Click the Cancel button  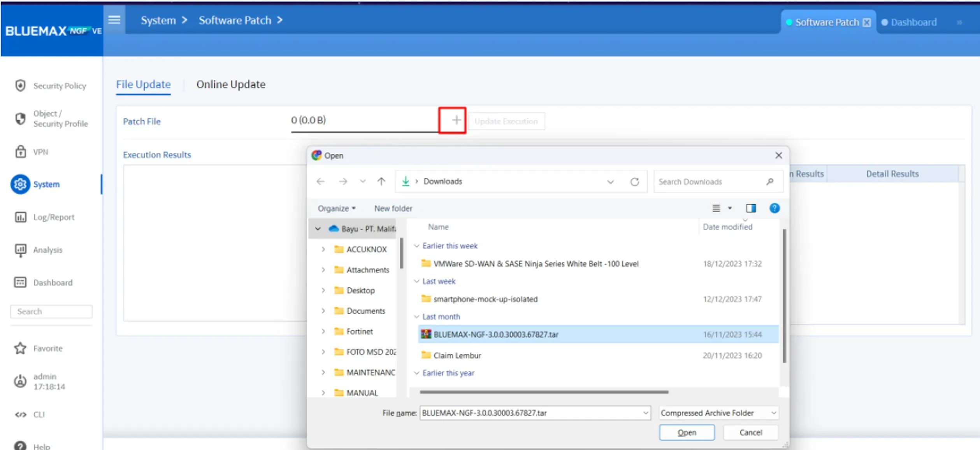pyautogui.click(x=751, y=432)
